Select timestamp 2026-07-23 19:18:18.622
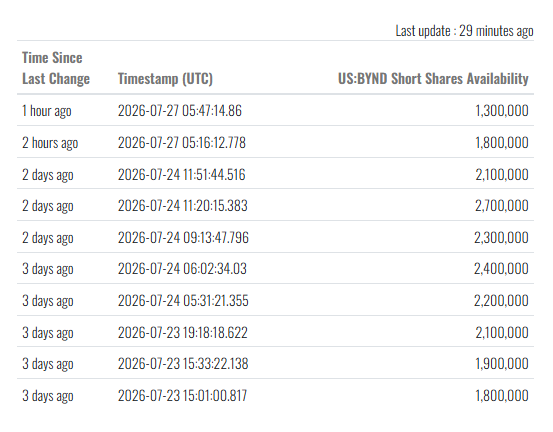Image resolution: width=553 pixels, height=432 pixels. 183,332
